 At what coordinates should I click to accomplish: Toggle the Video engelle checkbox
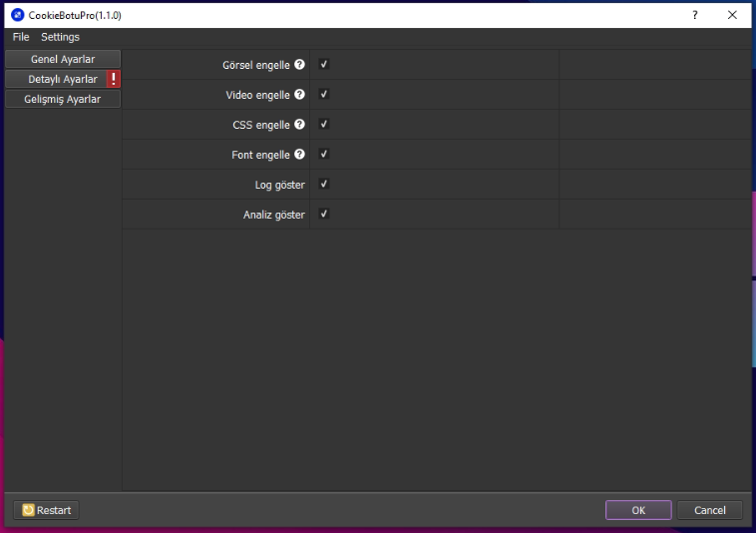tap(324, 95)
